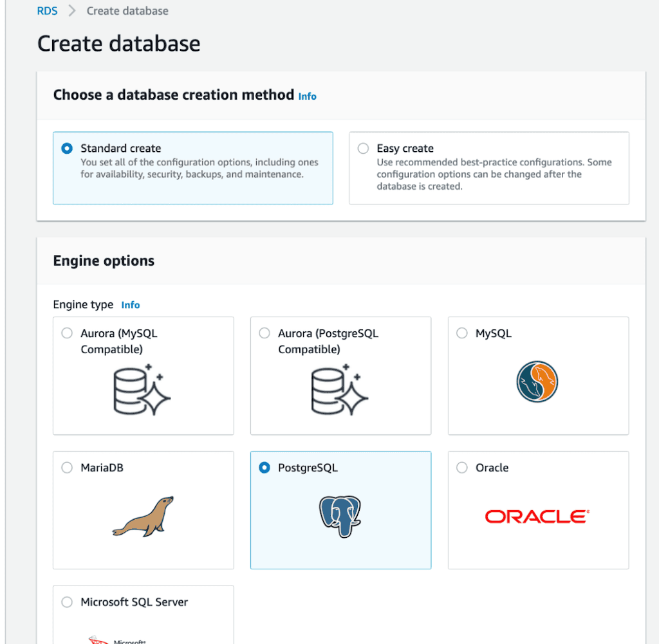Screen dimensions: 659x644
Task: Select the Oracle engine radio button
Action: [x=461, y=468]
